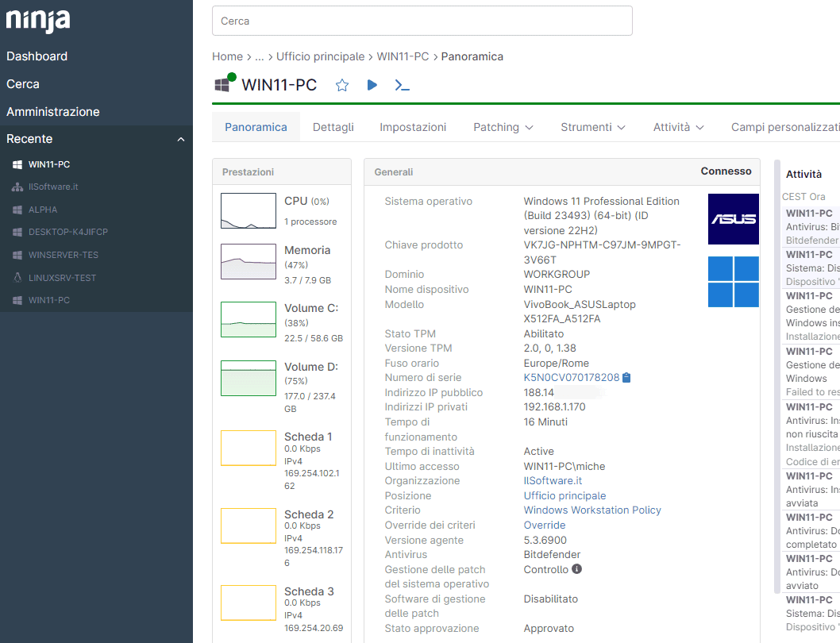
Task: Select DESKTOP-K4JIFCP in recent list
Action: point(68,232)
